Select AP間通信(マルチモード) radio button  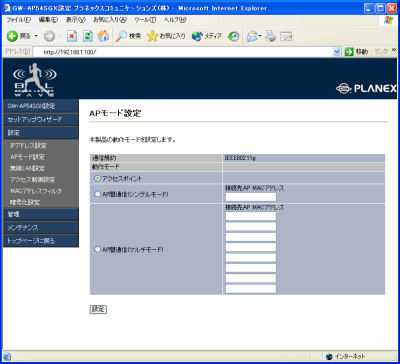pyautogui.click(x=97, y=249)
